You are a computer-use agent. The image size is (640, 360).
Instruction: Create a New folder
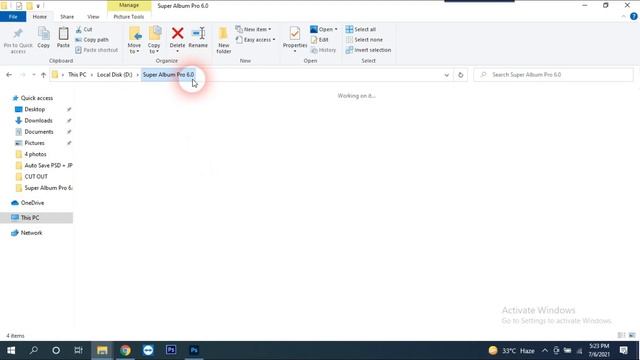tap(224, 40)
